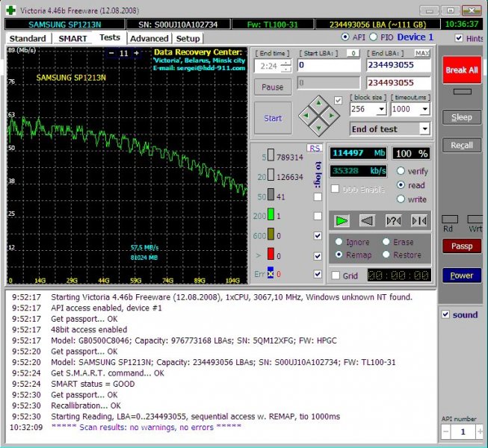
Task: Open the Advanced tab
Action: pos(149,38)
